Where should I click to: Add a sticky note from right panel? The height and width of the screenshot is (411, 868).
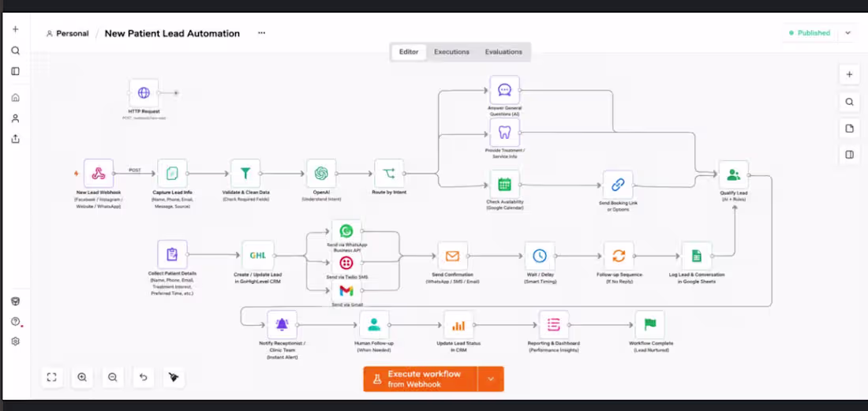[849, 129]
